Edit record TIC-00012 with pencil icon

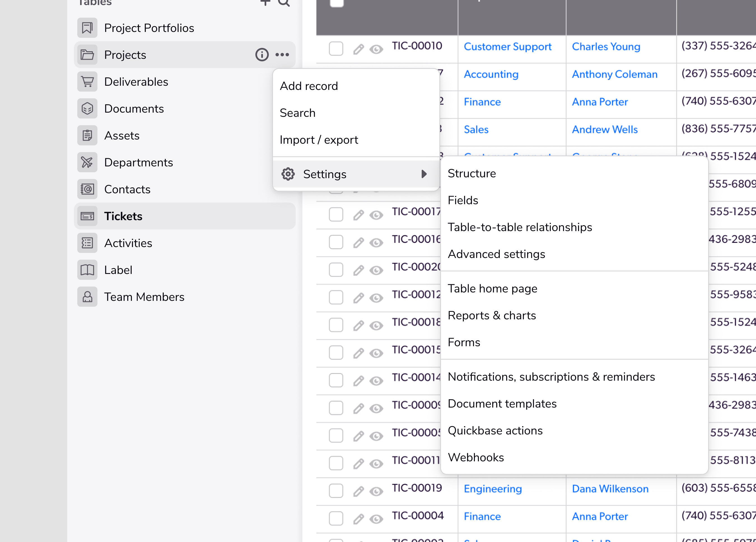click(x=359, y=298)
